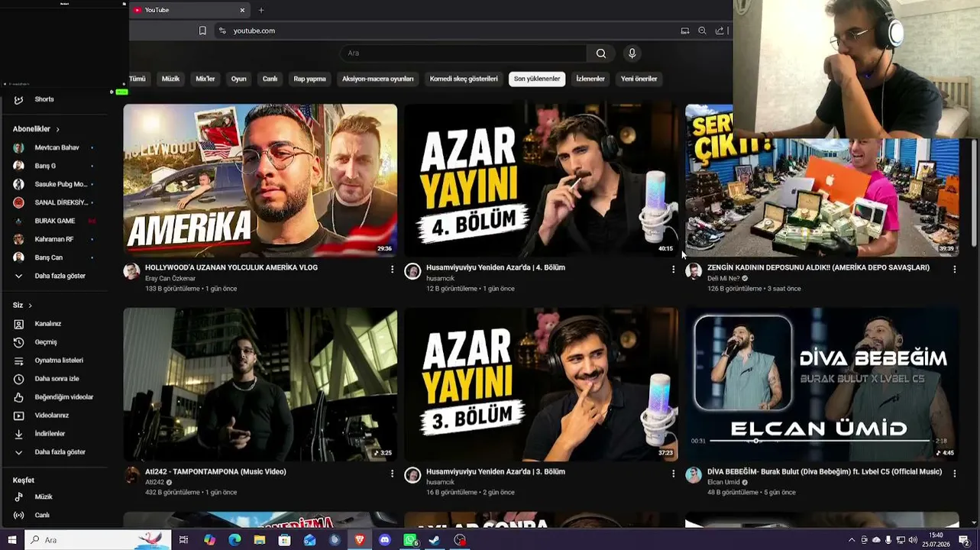Open options menu for DİVA BEBEĞİM video
The image size is (980, 550).
point(954,473)
